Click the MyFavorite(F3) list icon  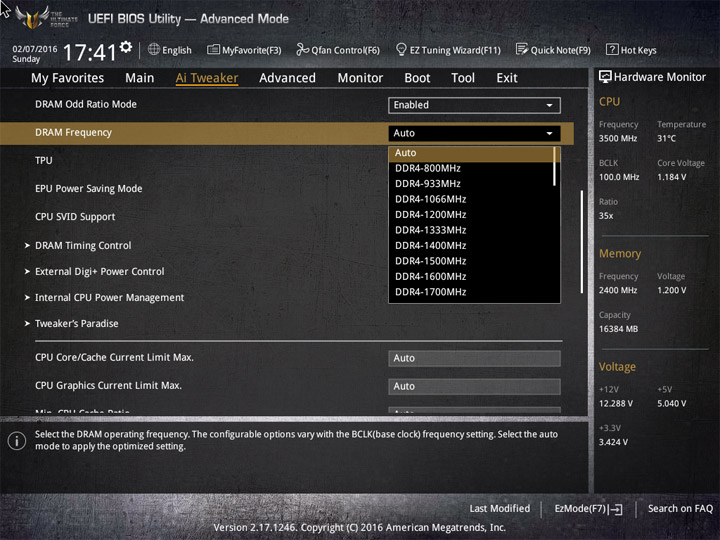coord(213,49)
